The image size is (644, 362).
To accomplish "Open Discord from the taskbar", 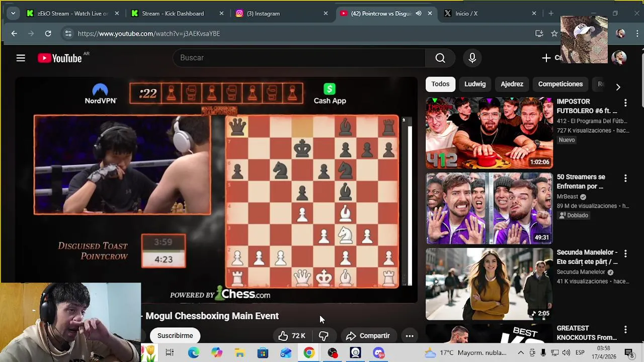I will [379, 353].
